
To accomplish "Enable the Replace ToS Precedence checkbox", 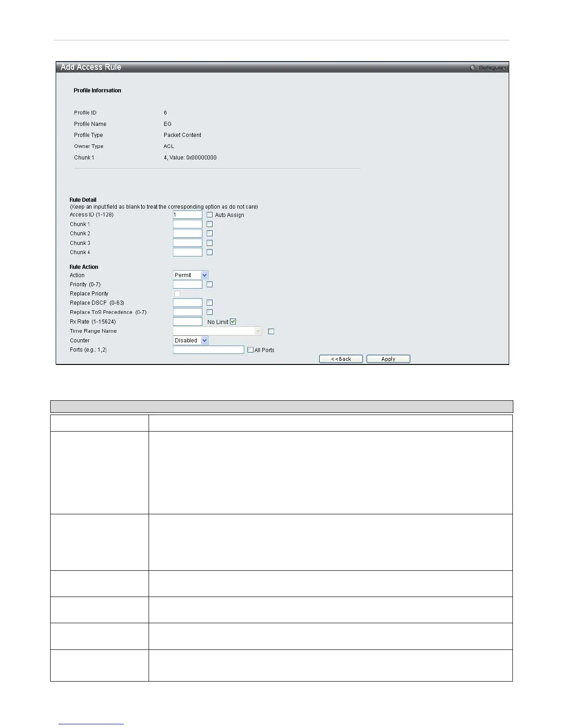I will tap(209, 312).
